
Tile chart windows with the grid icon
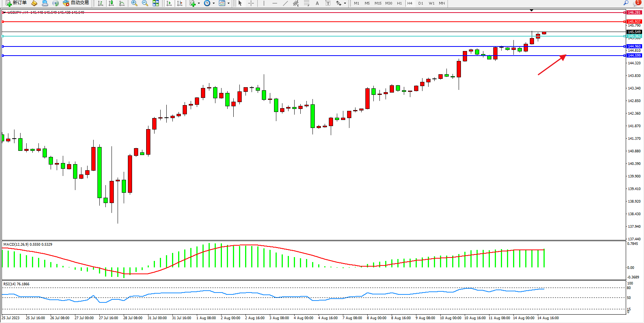point(156,3)
